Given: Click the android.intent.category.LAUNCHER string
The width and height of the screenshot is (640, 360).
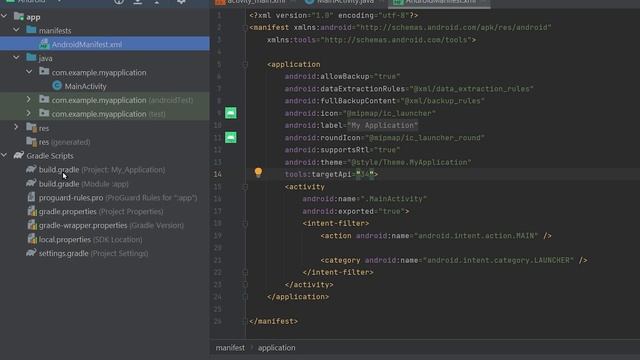Looking at the screenshot, I should [498, 260].
